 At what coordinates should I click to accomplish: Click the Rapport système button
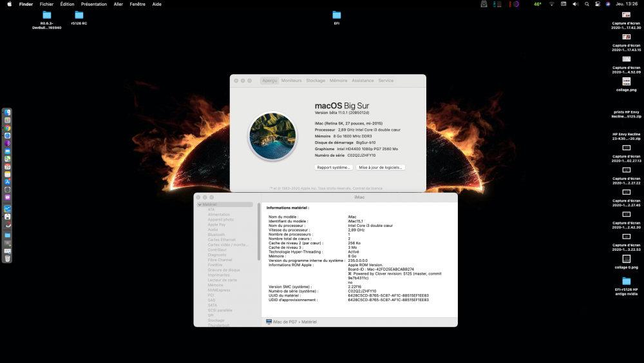coord(334,168)
